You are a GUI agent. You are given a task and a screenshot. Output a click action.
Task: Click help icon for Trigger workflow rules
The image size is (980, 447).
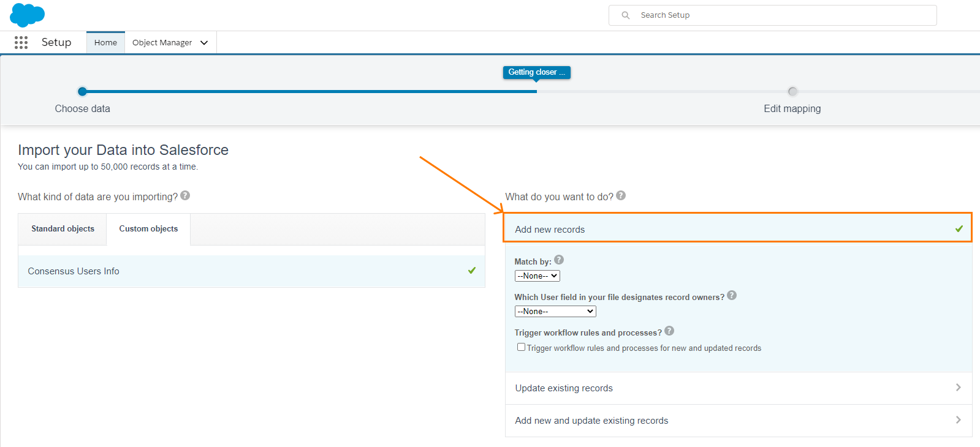(x=669, y=331)
